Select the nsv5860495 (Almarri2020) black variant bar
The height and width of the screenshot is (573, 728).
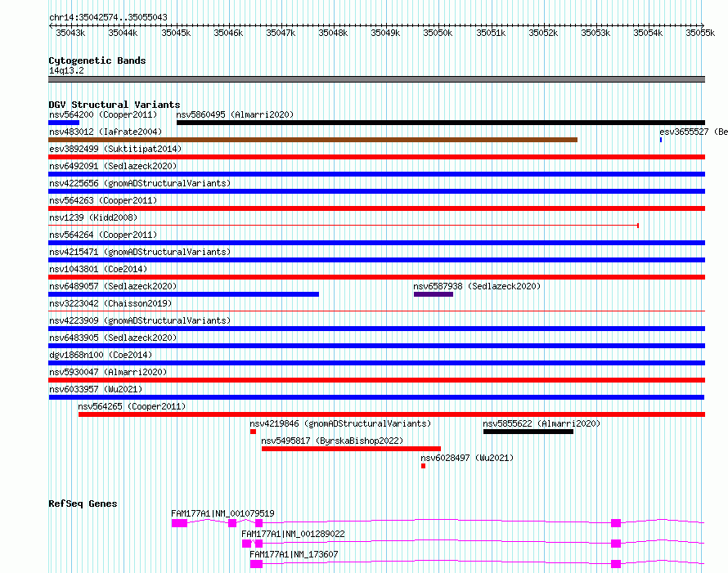(x=441, y=123)
